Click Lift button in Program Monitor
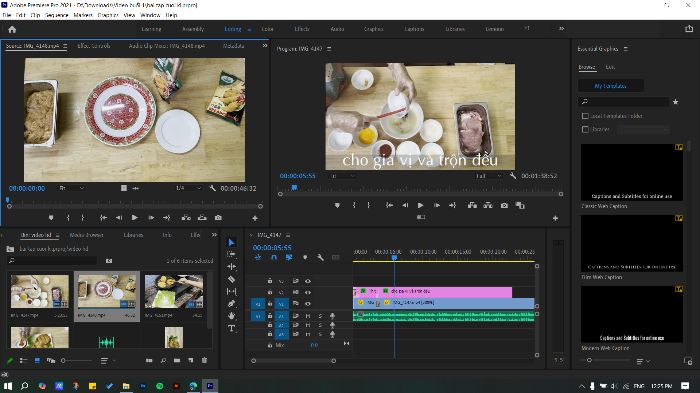The image size is (700, 393). click(x=472, y=205)
